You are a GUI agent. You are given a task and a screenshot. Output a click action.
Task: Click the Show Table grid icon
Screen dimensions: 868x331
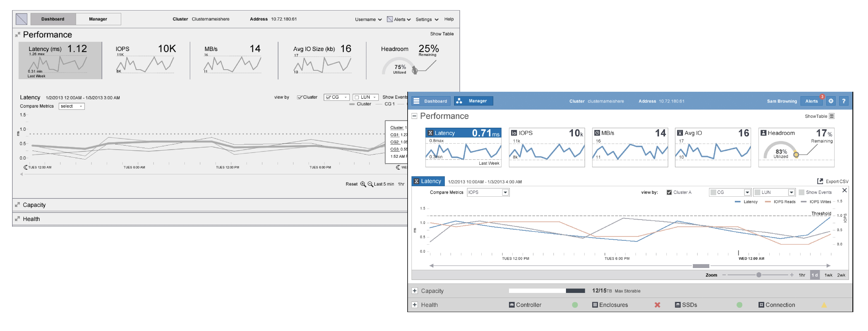(832, 116)
